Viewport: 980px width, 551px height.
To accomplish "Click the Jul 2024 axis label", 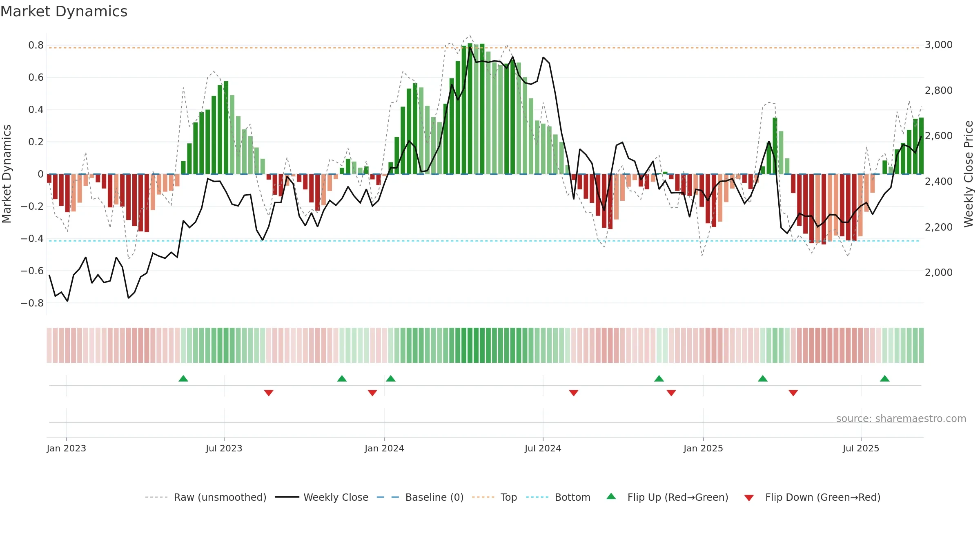I will (x=543, y=448).
